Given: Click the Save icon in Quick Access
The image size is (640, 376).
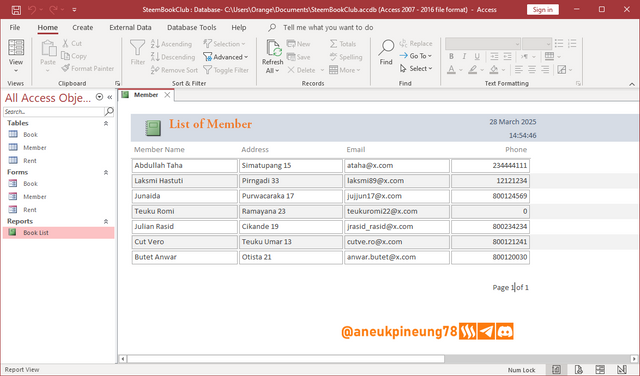Looking at the screenshot, I should point(16,10).
